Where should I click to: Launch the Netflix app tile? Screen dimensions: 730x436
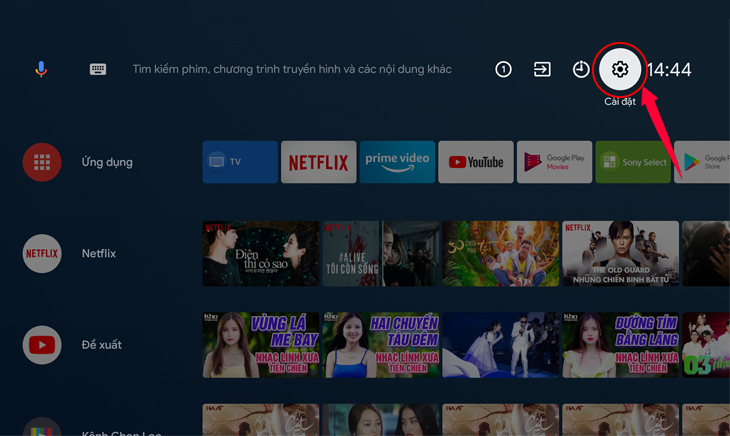pyautogui.click(x=318, y=162)
